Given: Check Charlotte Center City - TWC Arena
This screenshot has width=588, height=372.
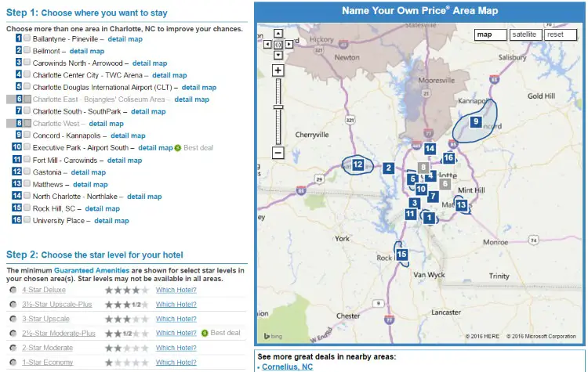Looking at the screenshot, I should 27,74.
